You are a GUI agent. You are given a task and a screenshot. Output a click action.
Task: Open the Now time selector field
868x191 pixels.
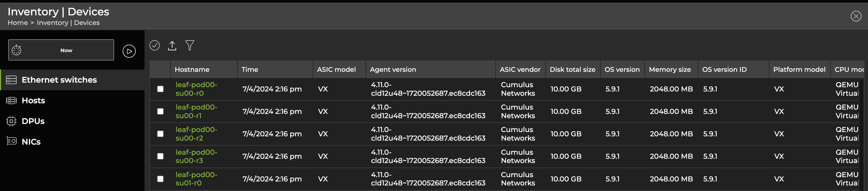(66, 50)
